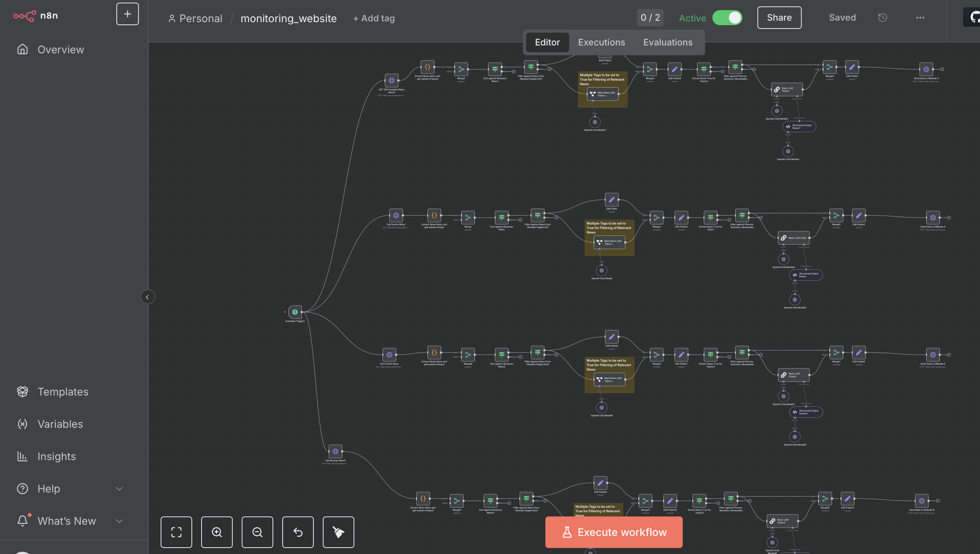The image size is (980, 554).
Task: Zoom in on the canvas
Action: coord(217,532)
